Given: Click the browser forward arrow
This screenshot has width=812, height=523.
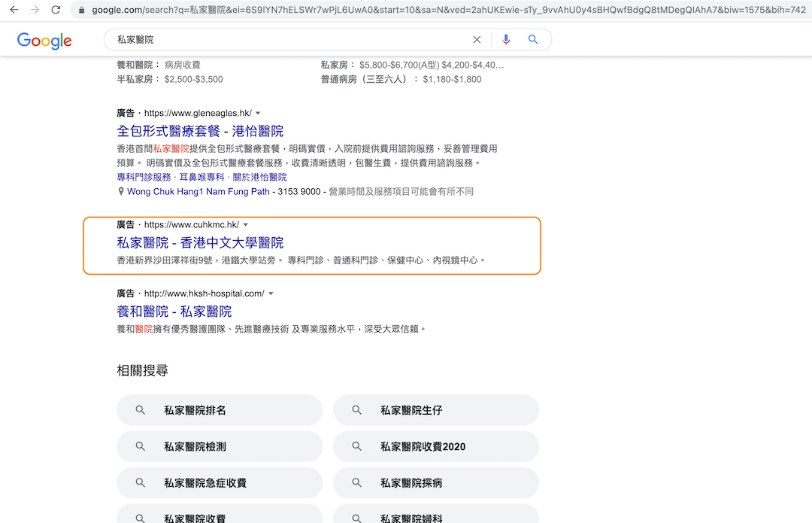Looking at the screenshot, I should coord(35,10).
